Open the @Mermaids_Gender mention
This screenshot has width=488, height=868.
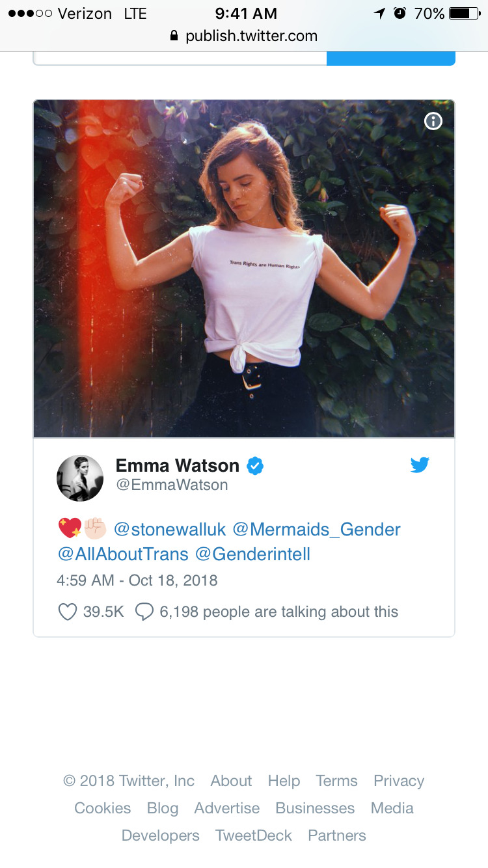(x=316, y=529)
